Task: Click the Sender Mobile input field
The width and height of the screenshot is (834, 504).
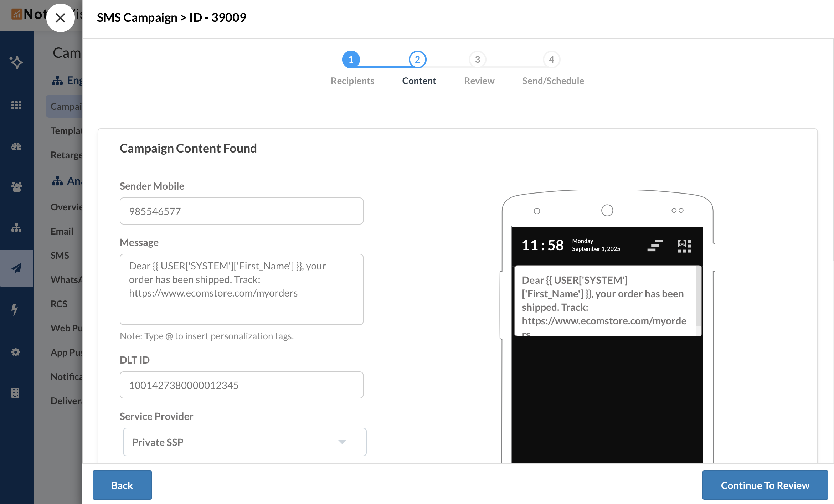Action: pos(241,211)
